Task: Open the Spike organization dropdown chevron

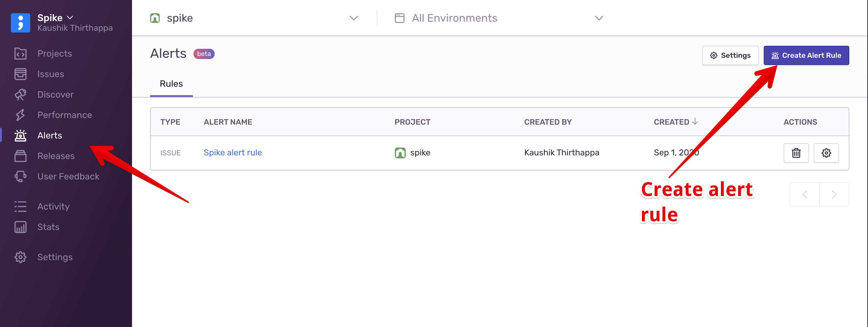Action: tap(70, 17)
